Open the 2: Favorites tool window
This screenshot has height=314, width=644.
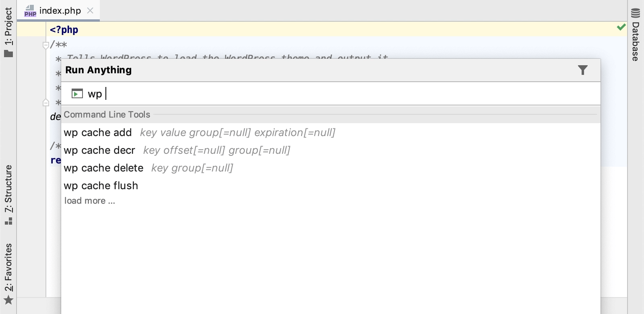[x=8, y=274]
